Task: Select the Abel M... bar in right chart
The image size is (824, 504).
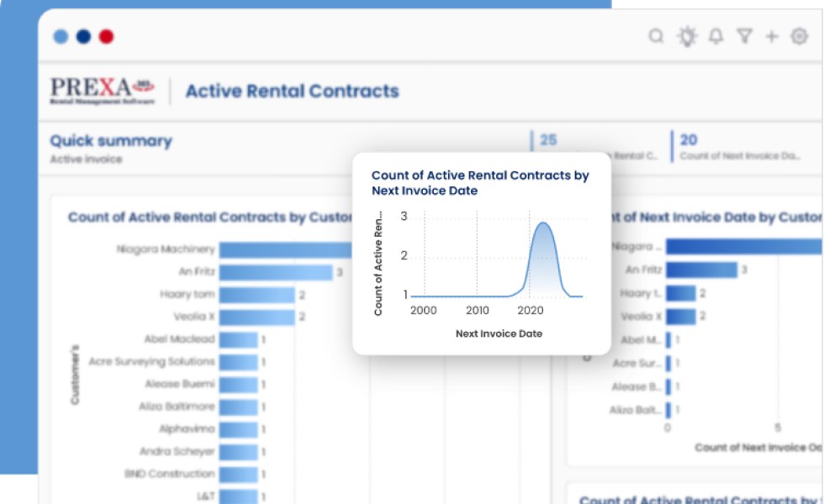Action: tap(668, 339)
